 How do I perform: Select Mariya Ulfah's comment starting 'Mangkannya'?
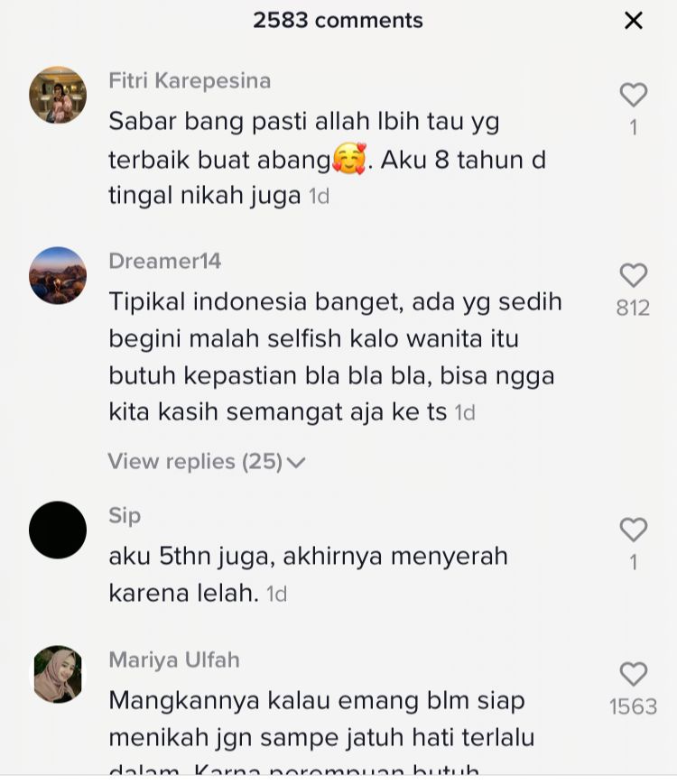321,731
